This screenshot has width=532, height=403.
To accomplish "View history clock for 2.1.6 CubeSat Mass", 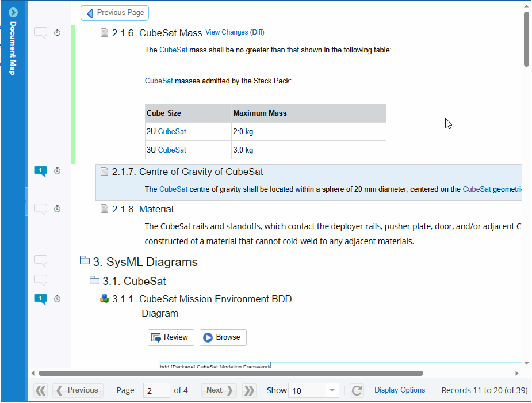I will (x=58, y=33).
